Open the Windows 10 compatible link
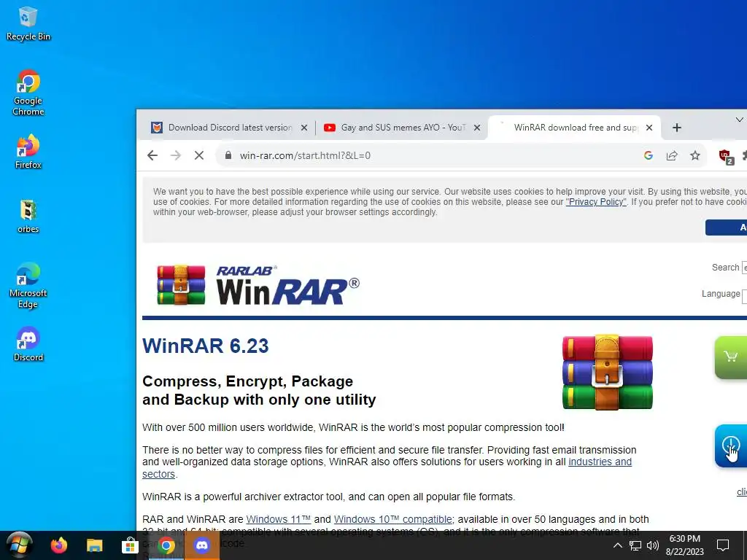Image resolution: width=747 pixels, height=560 pixels. [393, 519]
